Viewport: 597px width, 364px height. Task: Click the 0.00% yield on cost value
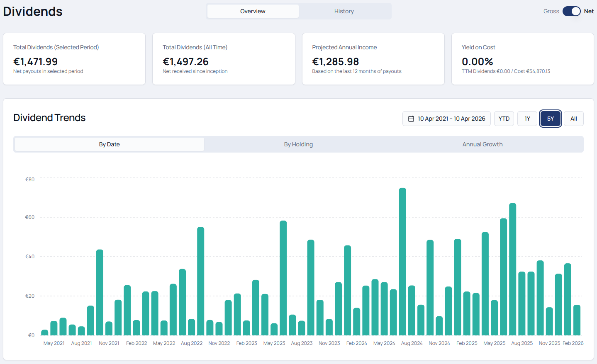pyautogui.click(x=477, y=62)
